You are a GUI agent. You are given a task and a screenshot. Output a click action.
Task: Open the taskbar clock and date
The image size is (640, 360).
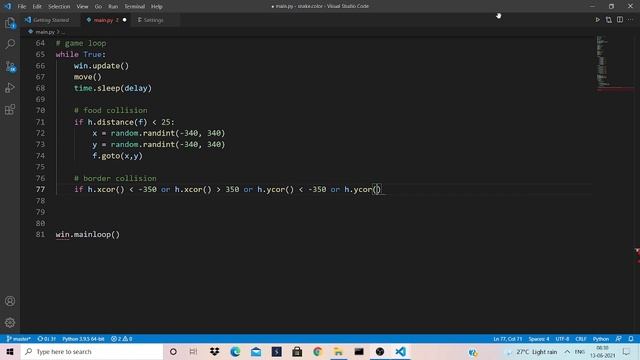[x=602, y=351]
